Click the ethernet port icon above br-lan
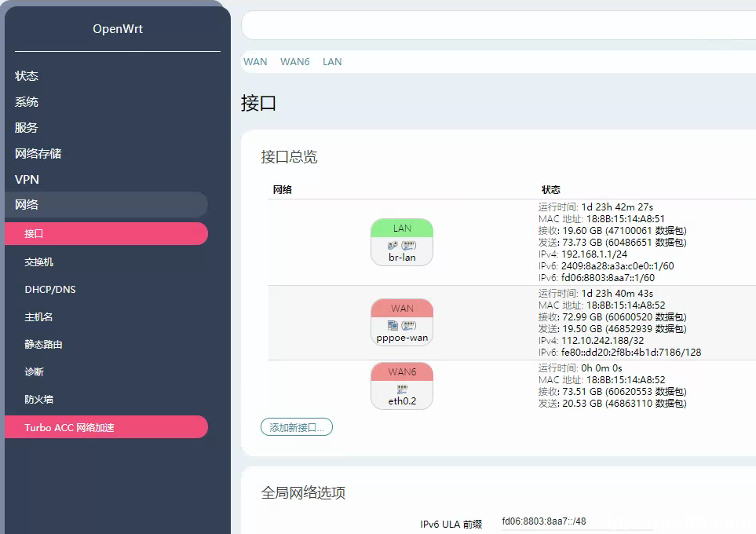Screen dimensions: 756x534 408,246
